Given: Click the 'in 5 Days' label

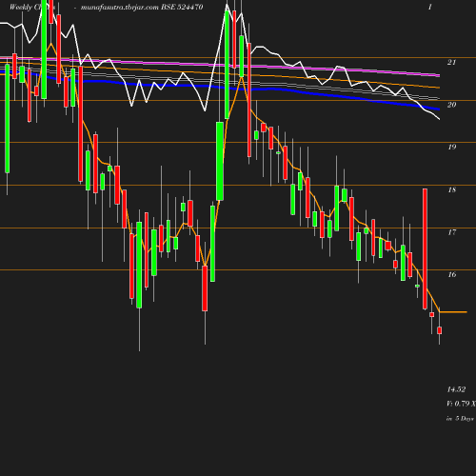Looking at the screenshot, I should coord(461,419).
